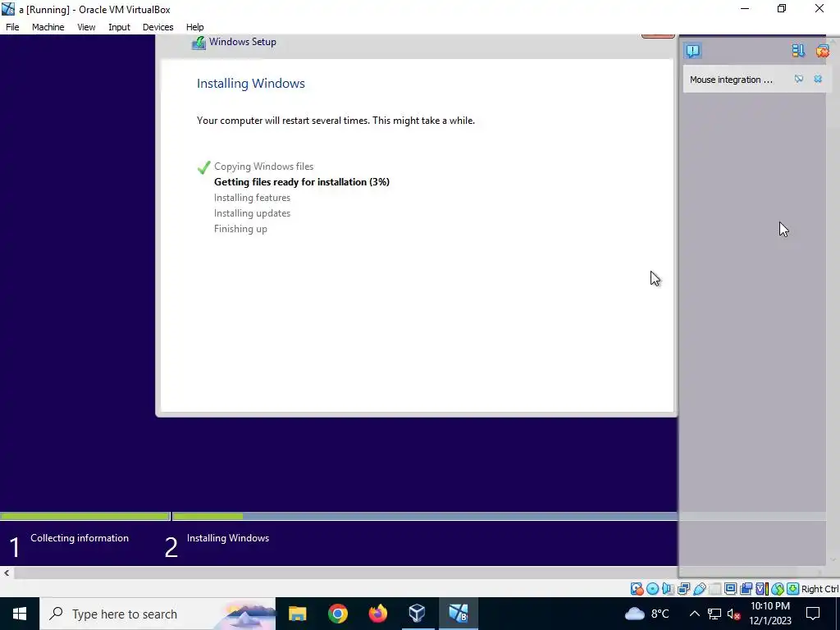This screenshot has height=630, width=840.
Task: Click the notification ordering icon in panel
Action: tap(798, 50)
